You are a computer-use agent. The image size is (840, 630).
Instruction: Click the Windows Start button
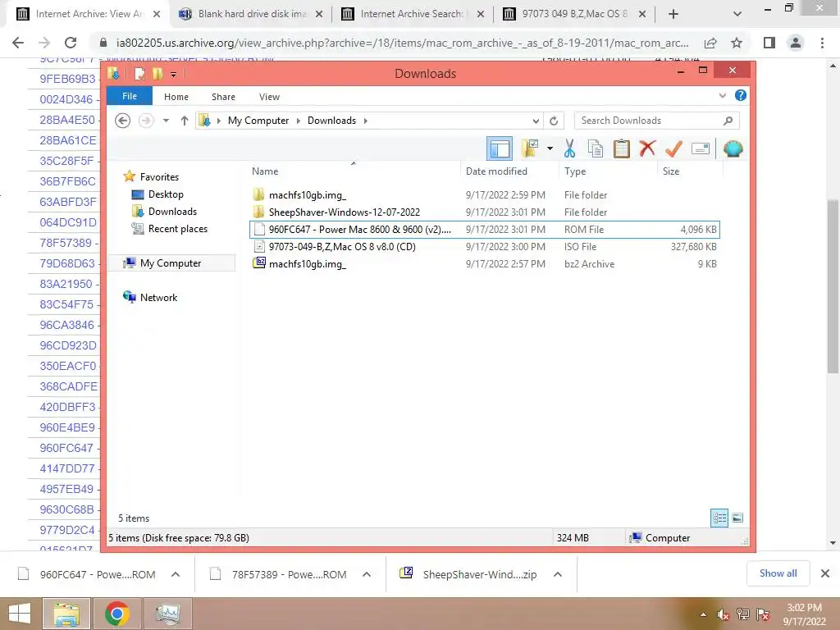(x=20, y=614)
